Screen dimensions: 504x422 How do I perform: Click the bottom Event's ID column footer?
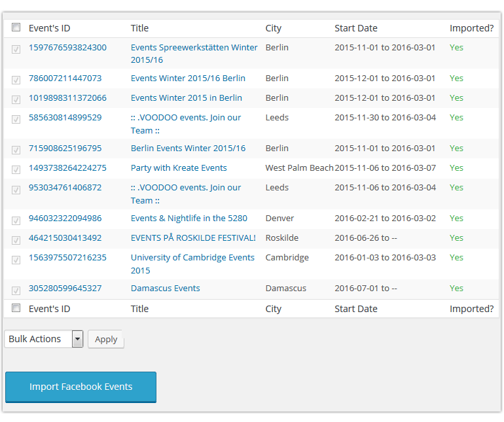pos(50,309)
